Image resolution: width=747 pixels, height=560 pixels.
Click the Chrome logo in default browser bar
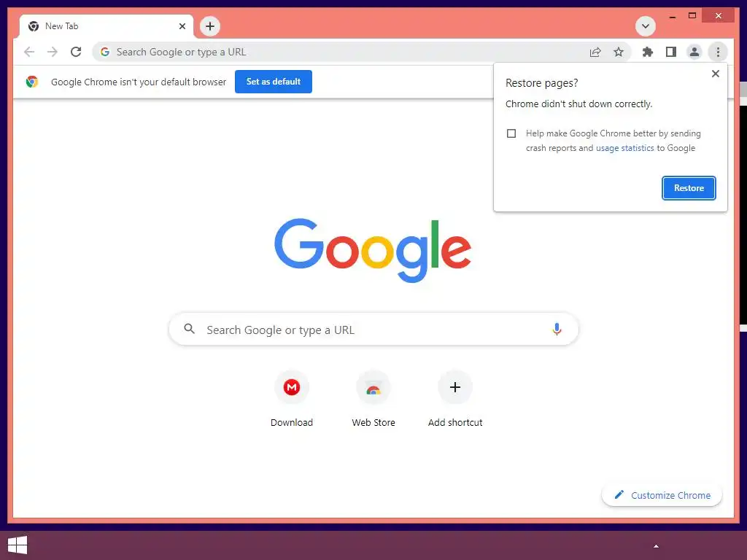[x=32, y=82]
